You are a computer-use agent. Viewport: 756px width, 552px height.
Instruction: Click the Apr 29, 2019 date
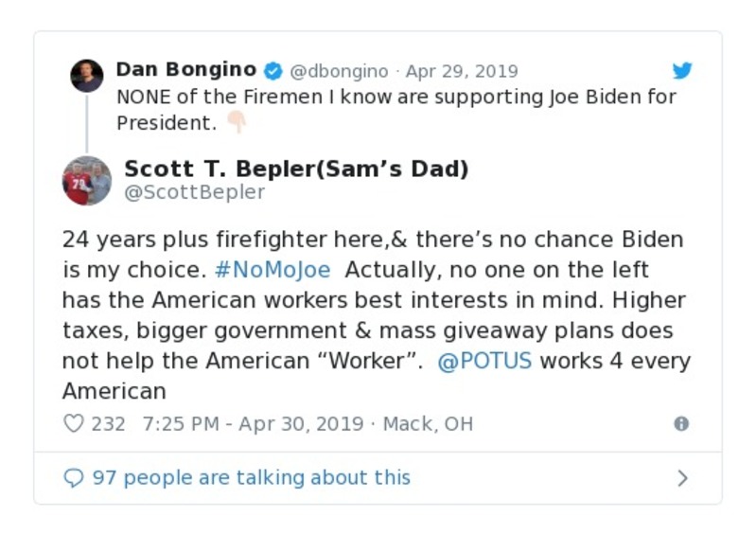coord(462,72)
